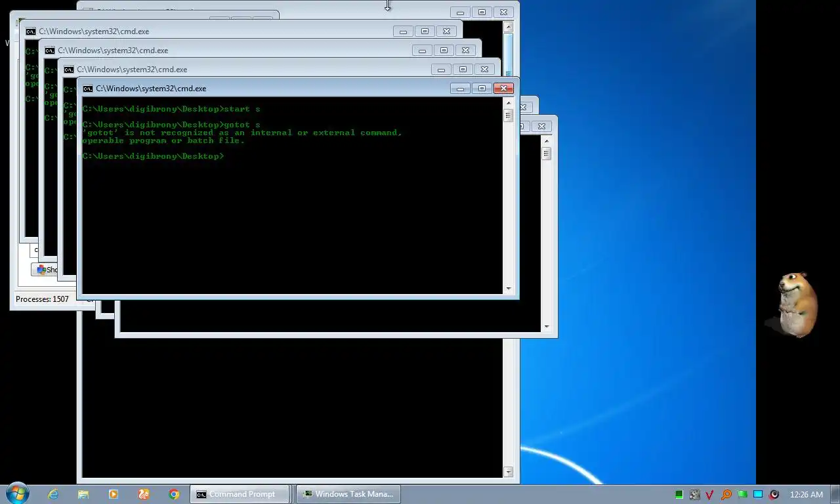Open Google Chrome from the taskbar

point(174,494)
